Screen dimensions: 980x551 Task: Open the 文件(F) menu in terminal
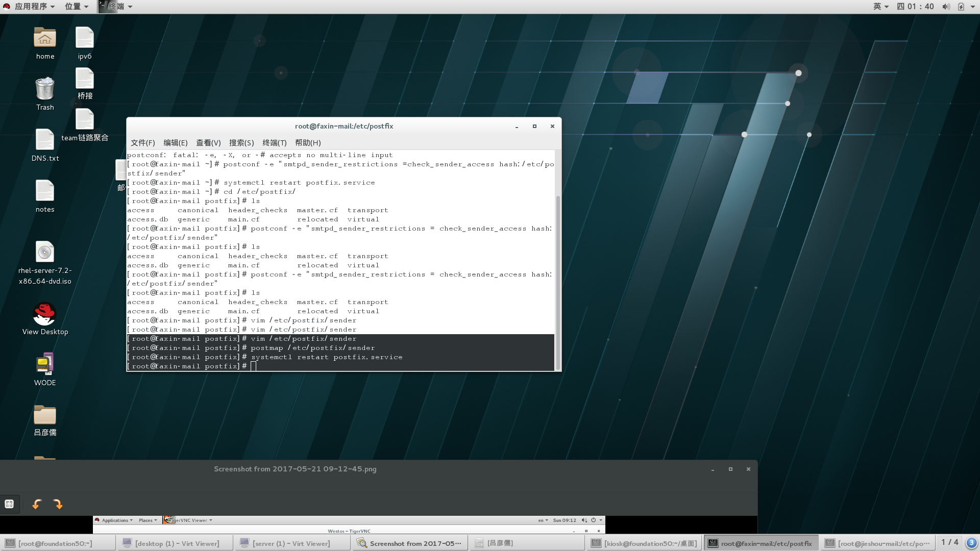coord(143,143)
